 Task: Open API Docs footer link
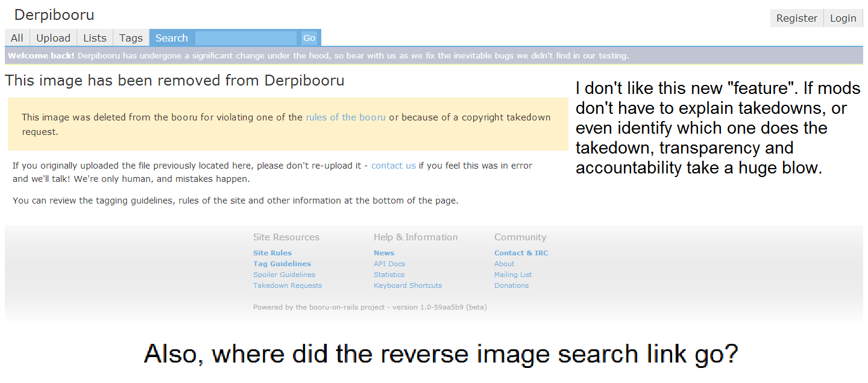click(x=389, y=264)
